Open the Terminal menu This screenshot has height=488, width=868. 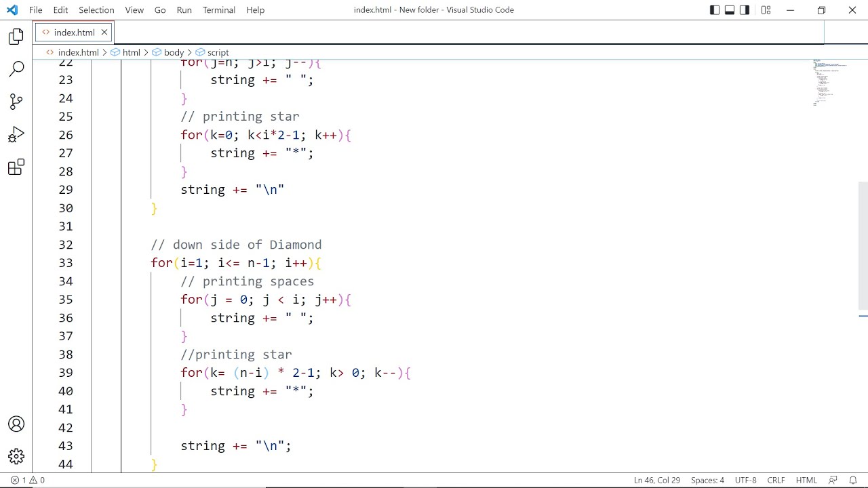pos(219,10)
